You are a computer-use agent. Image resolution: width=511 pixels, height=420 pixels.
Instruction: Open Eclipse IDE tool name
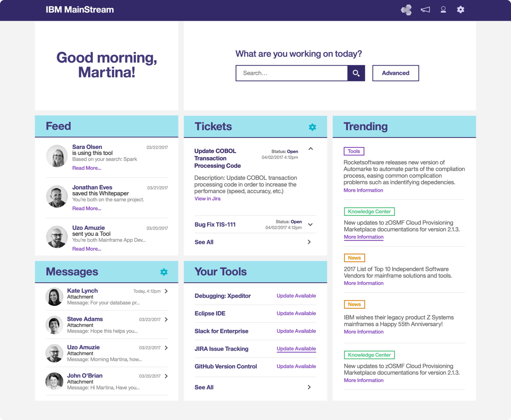pyautogui.click(x=210, y=314)
